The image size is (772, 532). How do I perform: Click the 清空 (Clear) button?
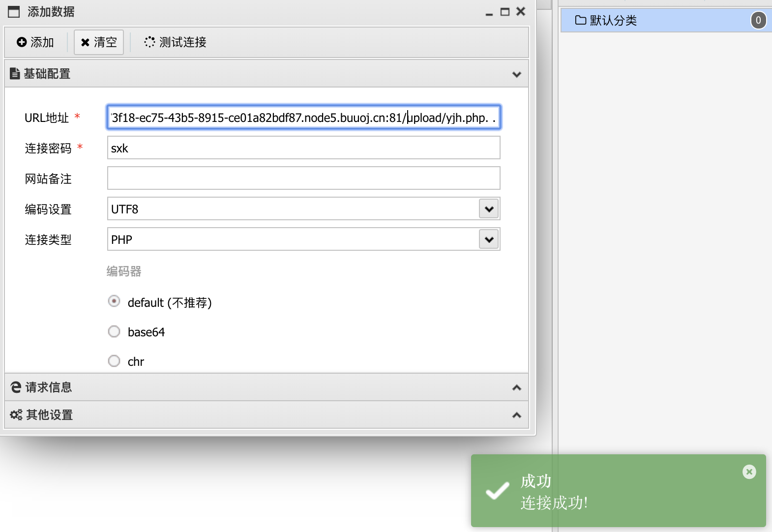click(99, 42)
